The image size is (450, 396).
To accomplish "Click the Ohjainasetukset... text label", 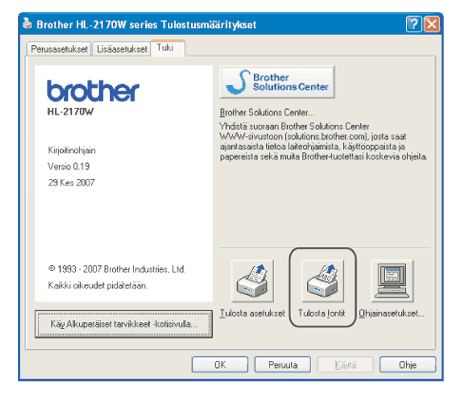I will pyautogui.click(x=391, y=313).
